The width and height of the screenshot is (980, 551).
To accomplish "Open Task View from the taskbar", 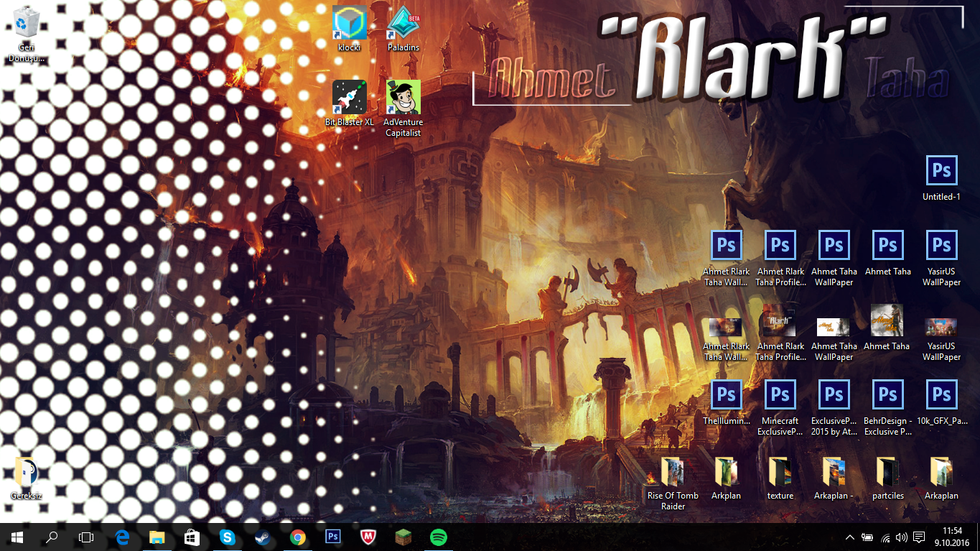I will click(x=86, y=537).
